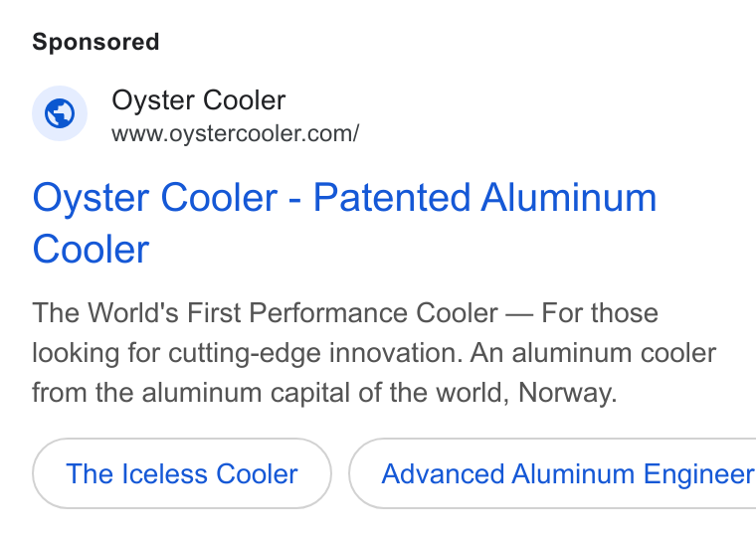Select Advanced Aluminum Engineer sitelink chip
The image size is (756, 541).
(552, 473)
